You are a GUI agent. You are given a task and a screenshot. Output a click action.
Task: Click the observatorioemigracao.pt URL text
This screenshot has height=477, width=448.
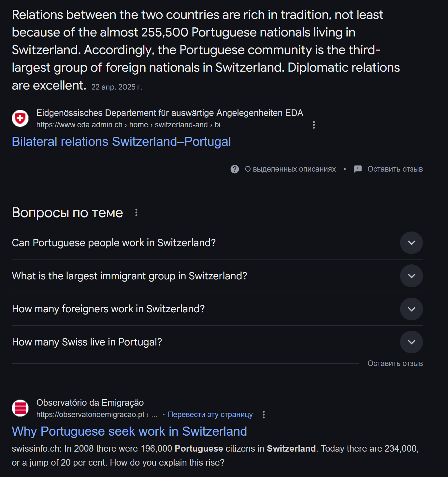(x=90, y=414)
